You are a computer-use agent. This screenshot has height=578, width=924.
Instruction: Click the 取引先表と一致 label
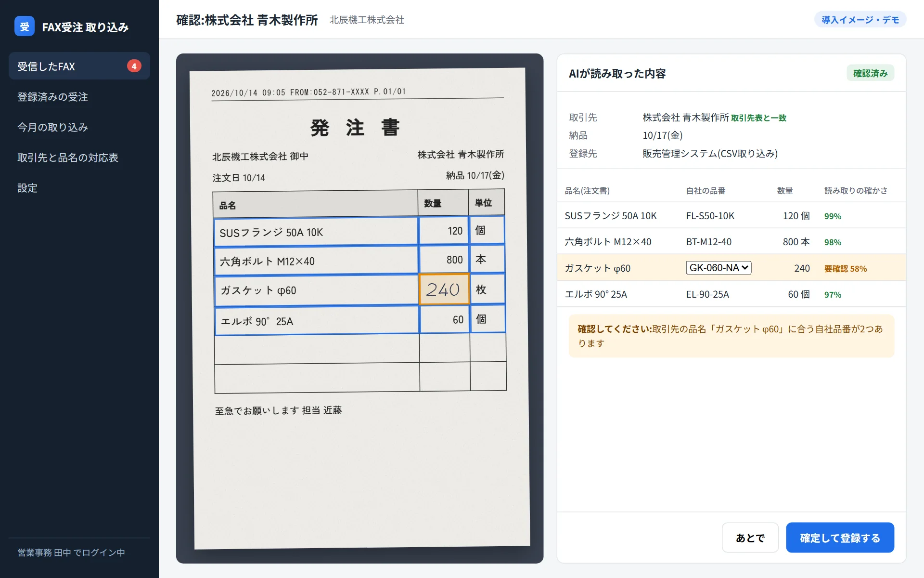pyautogui.click(x=758, y=118)
